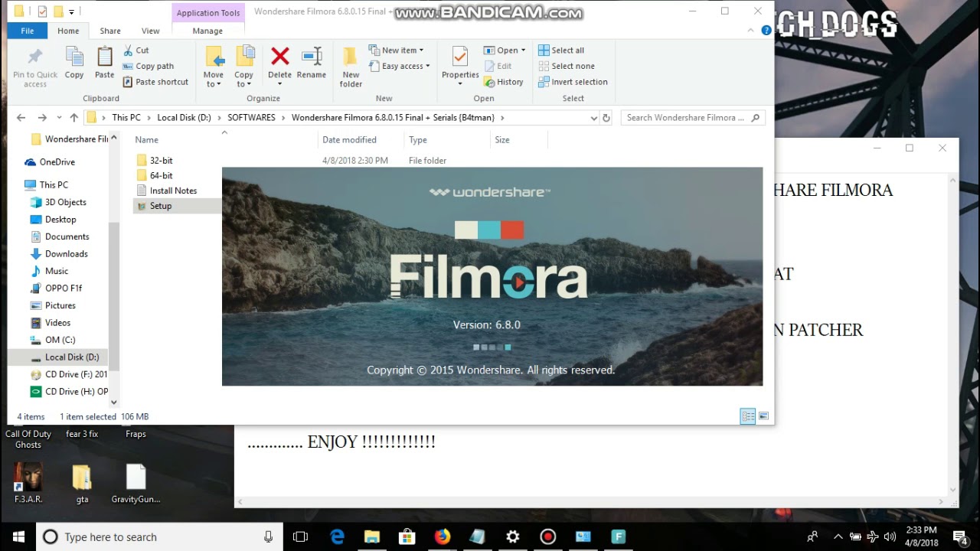980x551 pixels.
Task: Expand recent locations arrow
Action: pyautogui.click(x=59, y=118)
